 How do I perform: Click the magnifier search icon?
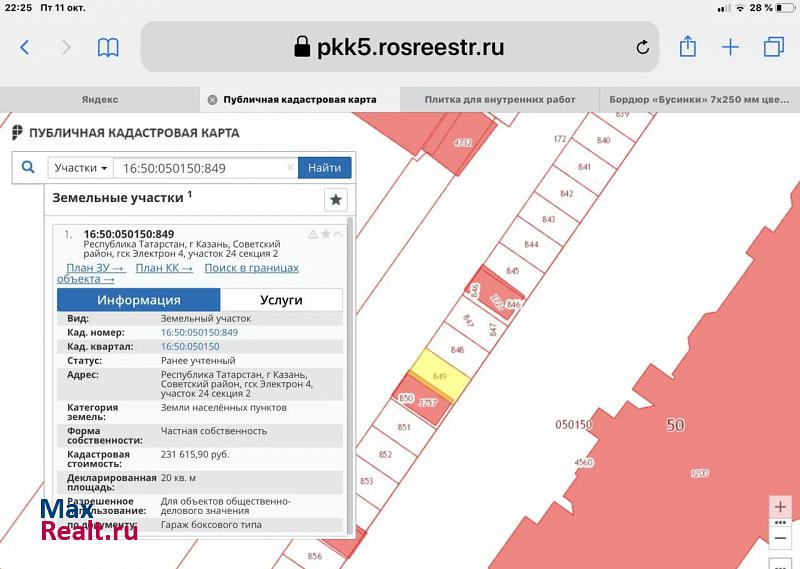click(28, 168)
